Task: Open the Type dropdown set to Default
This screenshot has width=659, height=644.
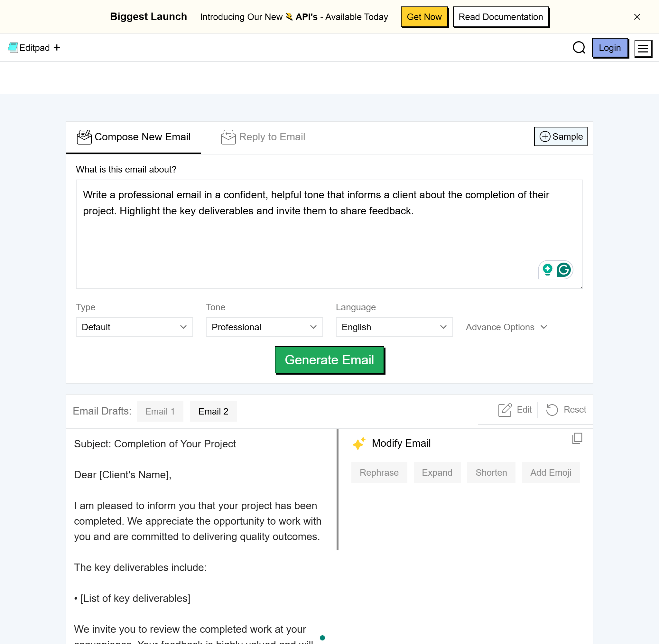Action: click(134, 327)
